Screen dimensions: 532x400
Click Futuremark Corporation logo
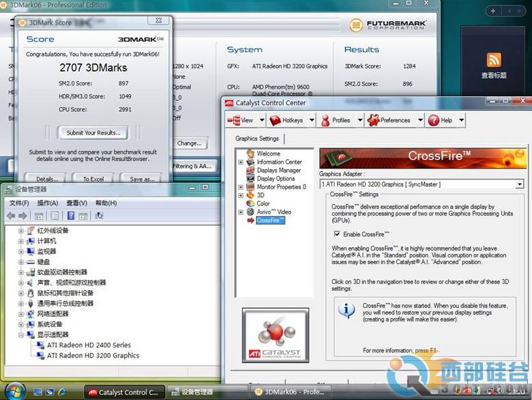tap(388, 25)
